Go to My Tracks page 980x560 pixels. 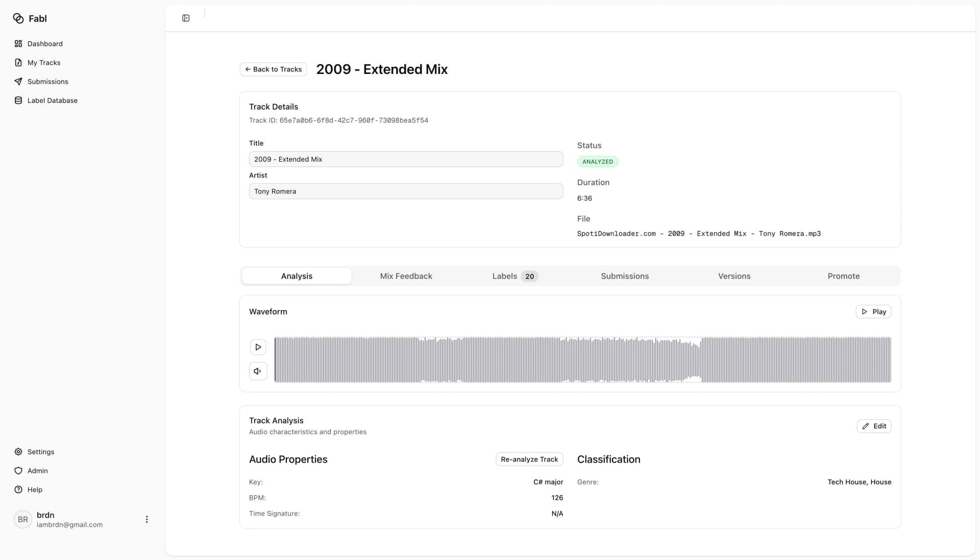click(x=43, y=63)
